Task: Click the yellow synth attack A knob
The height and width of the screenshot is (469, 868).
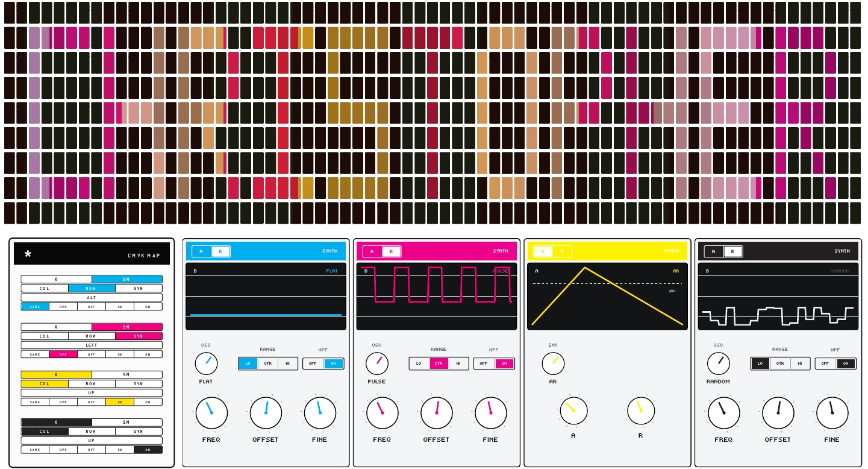Action: click(x=573, y=410)
